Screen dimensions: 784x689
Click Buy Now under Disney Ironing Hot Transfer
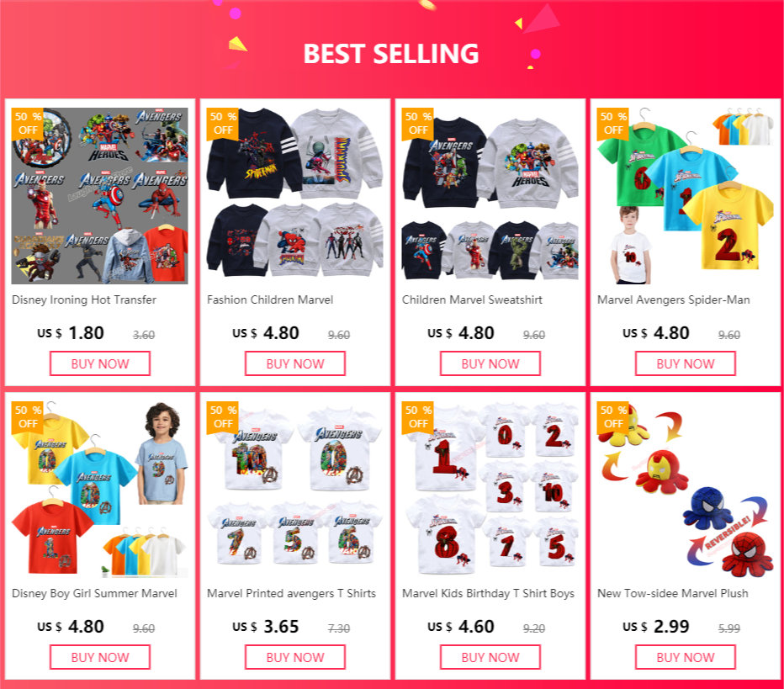click(x=100, y=363)
